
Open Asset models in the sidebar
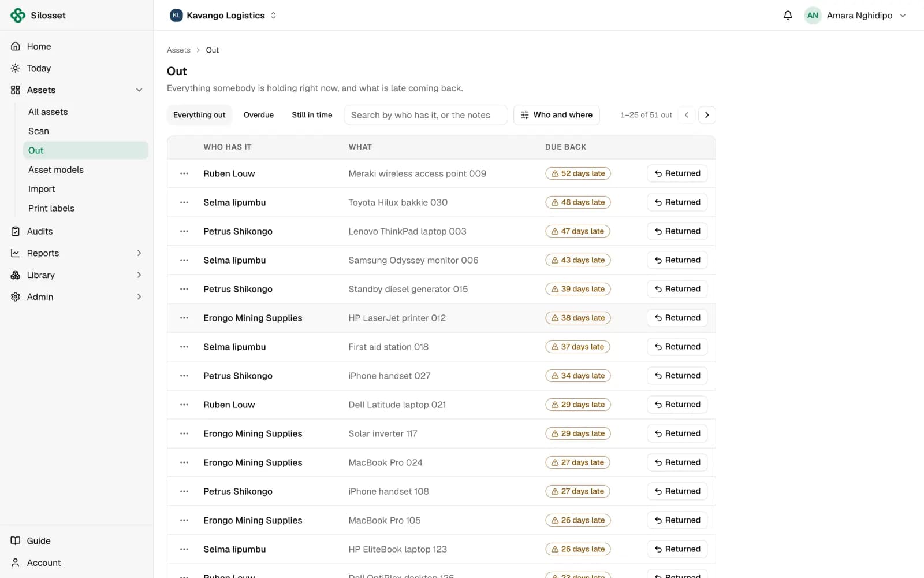pyautogui.click(x=85, y=170)
